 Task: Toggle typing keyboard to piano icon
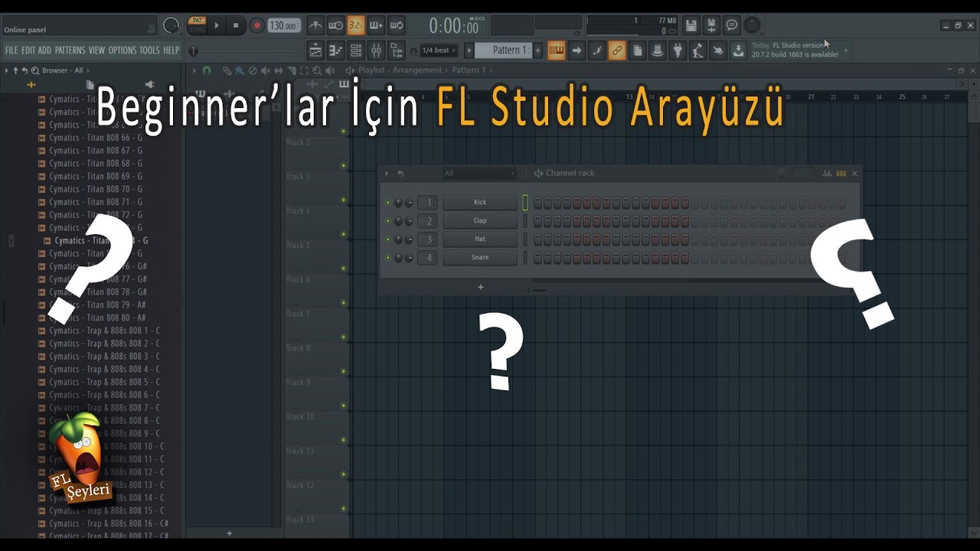click(x=556, y=51)
